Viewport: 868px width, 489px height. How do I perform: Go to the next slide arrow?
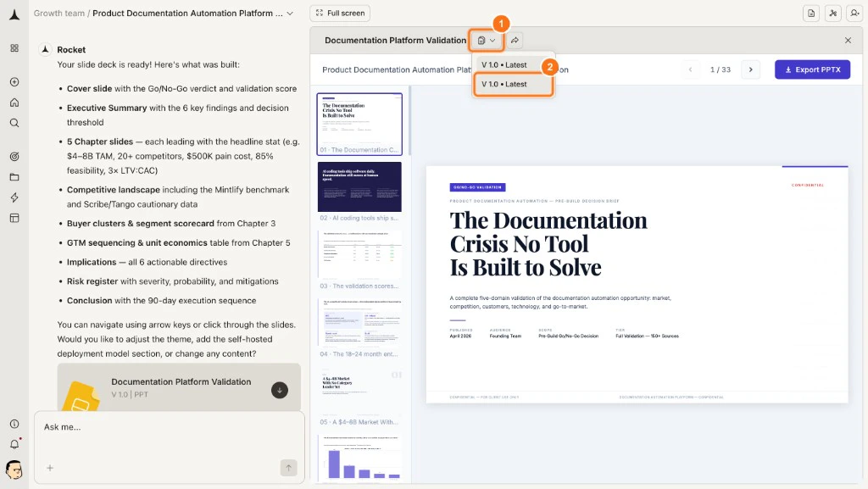[x=751, y=69]
